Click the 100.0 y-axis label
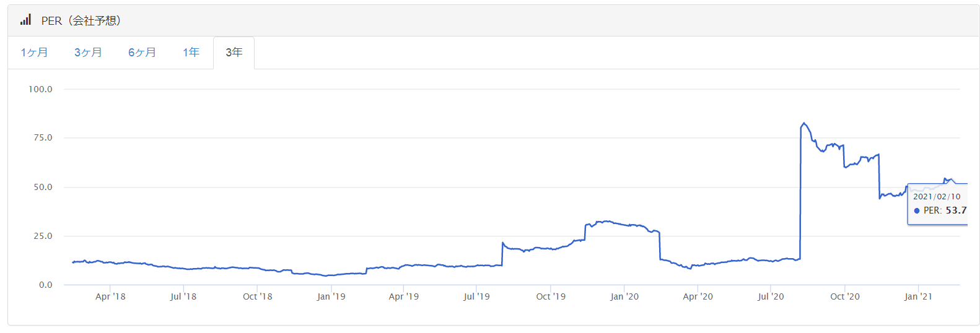Image resolution: width=980 pixels, height=333 pixels. 40,89
